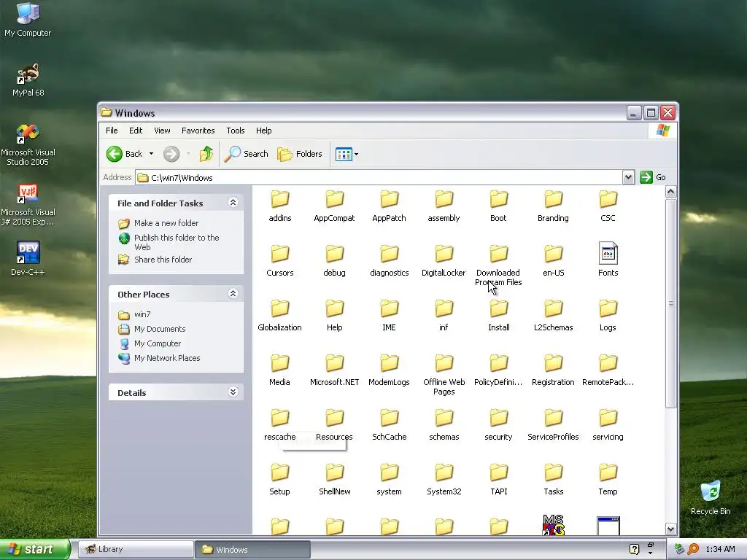
Task: Click Publish this folder to the Web
Action: click(x=177, y=242)
